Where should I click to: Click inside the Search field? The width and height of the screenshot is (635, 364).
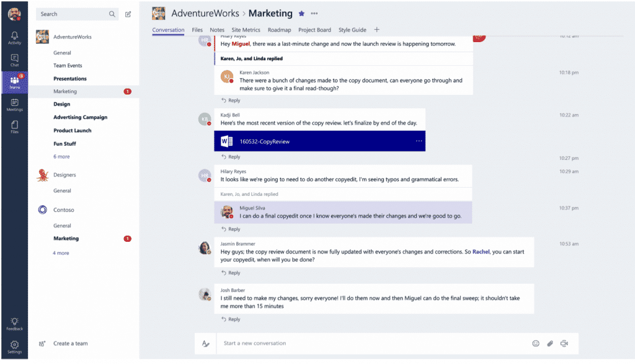pos(78,14)
